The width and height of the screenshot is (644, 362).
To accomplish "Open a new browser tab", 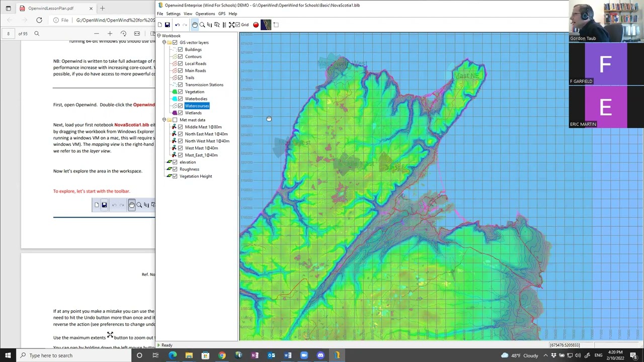I will 102,8.
